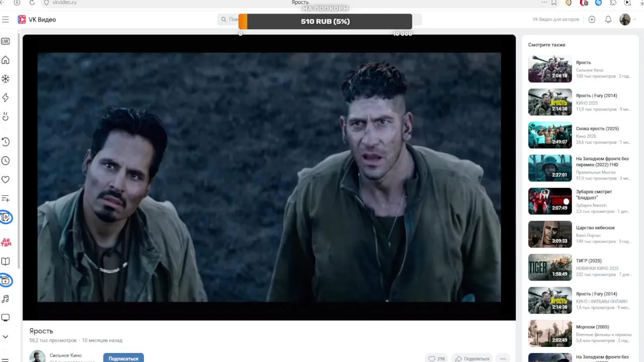
Task: Open the Сильное Кино channel name
Action: pos(65,355)
